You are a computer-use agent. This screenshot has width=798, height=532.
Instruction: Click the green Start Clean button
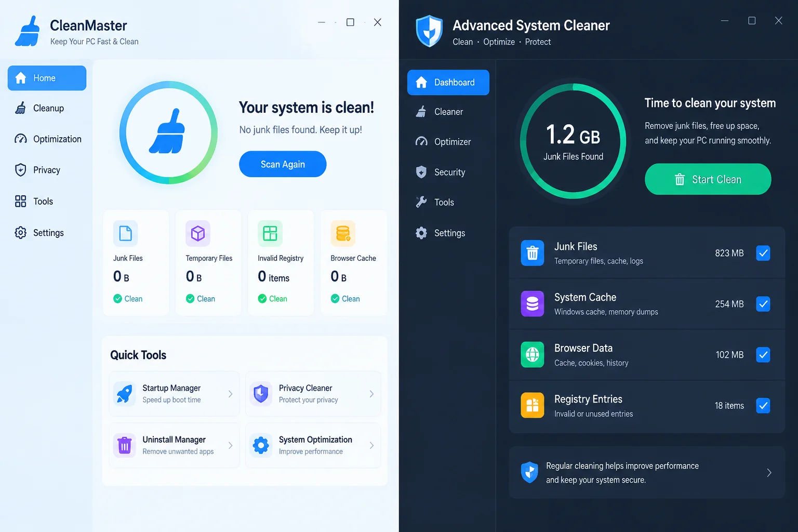pyautogui.click(x=708, y=179)
